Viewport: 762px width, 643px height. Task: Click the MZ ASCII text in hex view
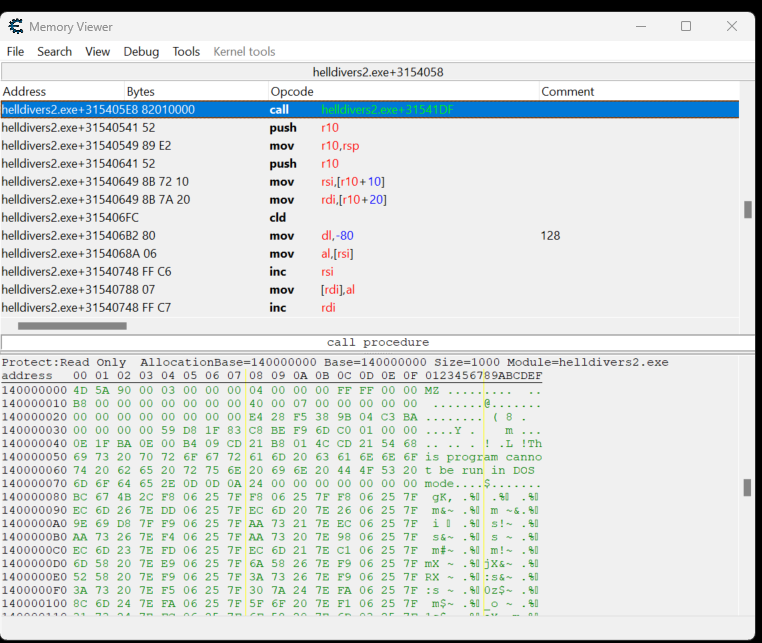(x=432, y=390)
